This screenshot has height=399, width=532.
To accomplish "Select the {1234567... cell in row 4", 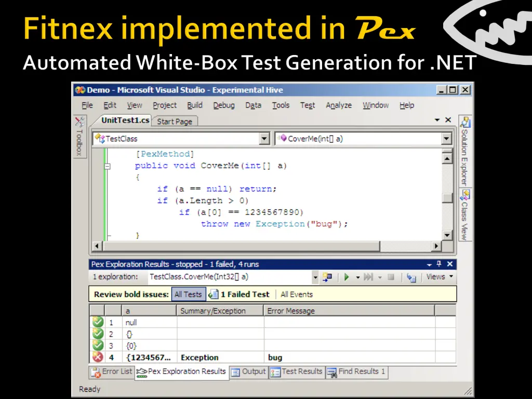I will 149,357.
